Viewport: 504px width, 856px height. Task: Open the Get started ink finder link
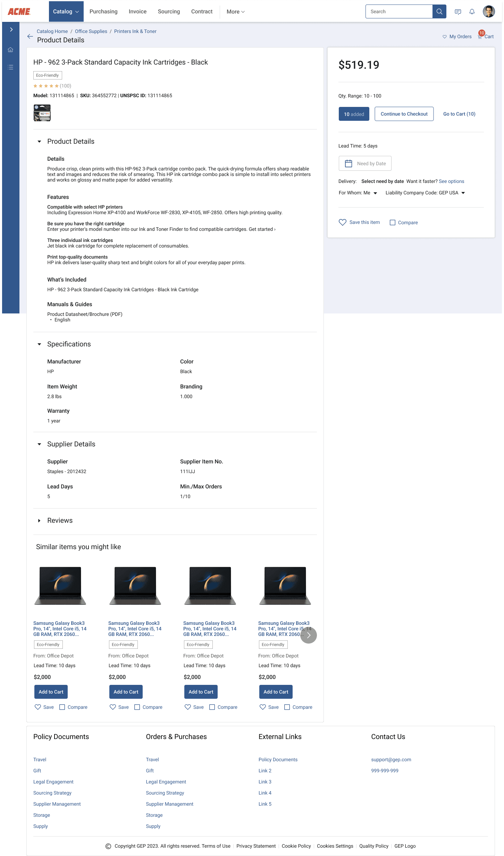pos(262,229)
